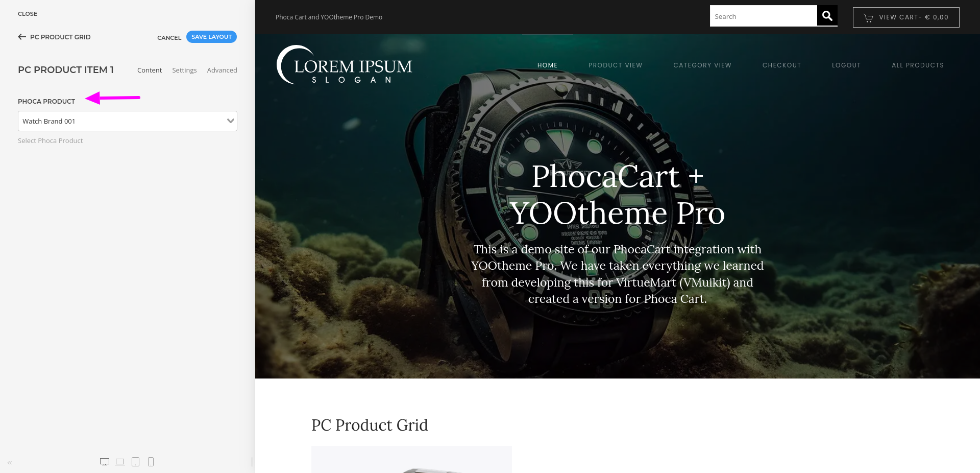Open the Phoca Product dropdown

pos(128,121)
